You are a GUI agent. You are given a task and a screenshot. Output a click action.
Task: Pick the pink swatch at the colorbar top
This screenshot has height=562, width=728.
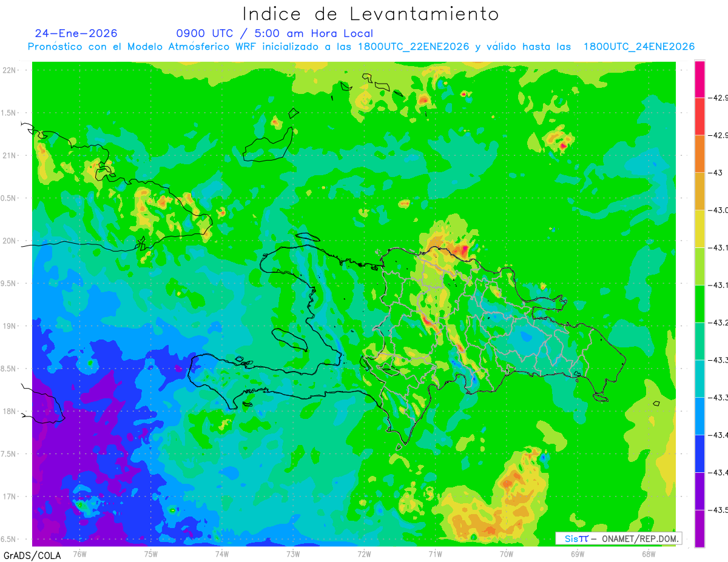[699, 79]
